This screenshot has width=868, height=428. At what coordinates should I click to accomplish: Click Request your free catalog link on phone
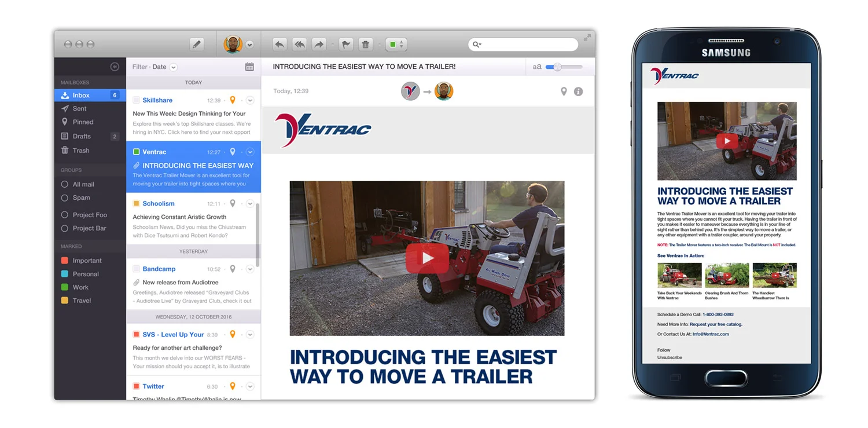point(716,324)
